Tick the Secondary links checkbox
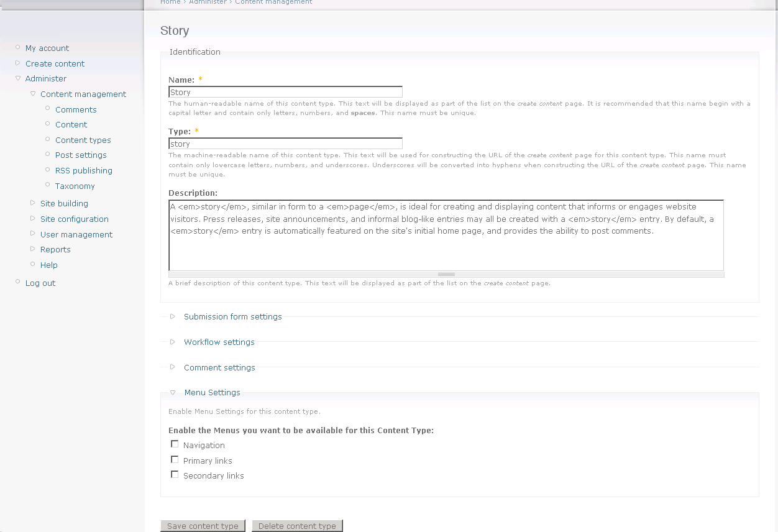Screen dimensions: 778x532 [175, 475]
